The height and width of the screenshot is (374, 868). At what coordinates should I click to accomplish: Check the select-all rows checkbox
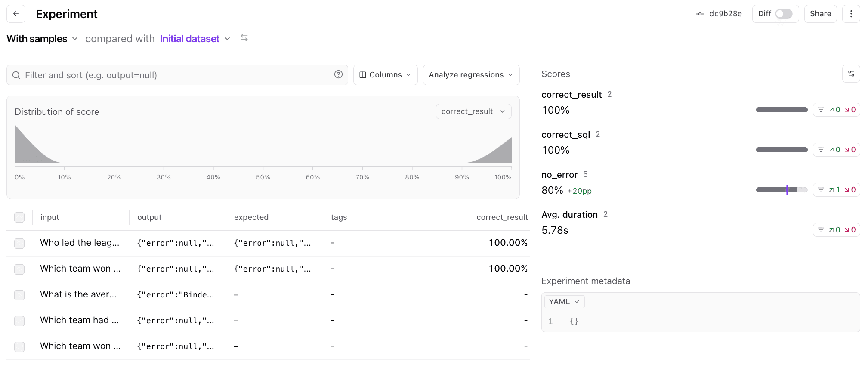(19, 217)
